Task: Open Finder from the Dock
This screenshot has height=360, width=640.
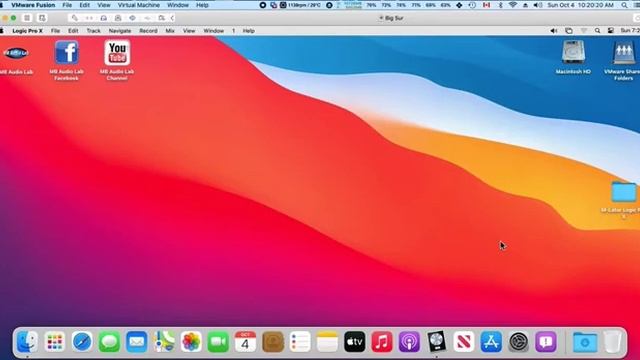Action: click(27, 342)
